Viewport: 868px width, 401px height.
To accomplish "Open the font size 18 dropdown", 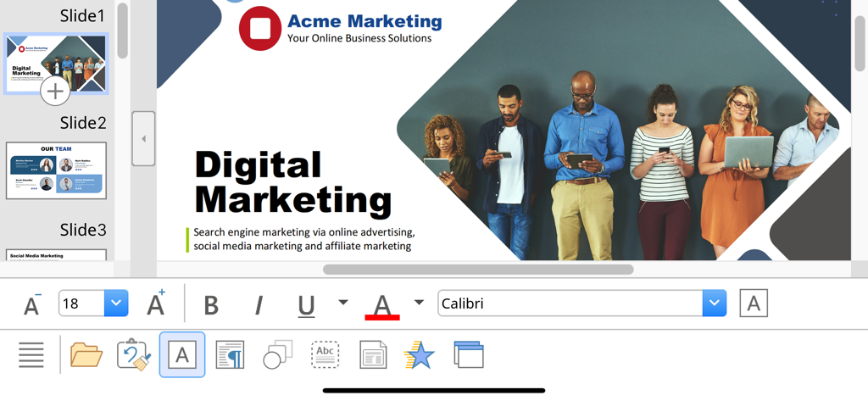I will click(116, 304).
